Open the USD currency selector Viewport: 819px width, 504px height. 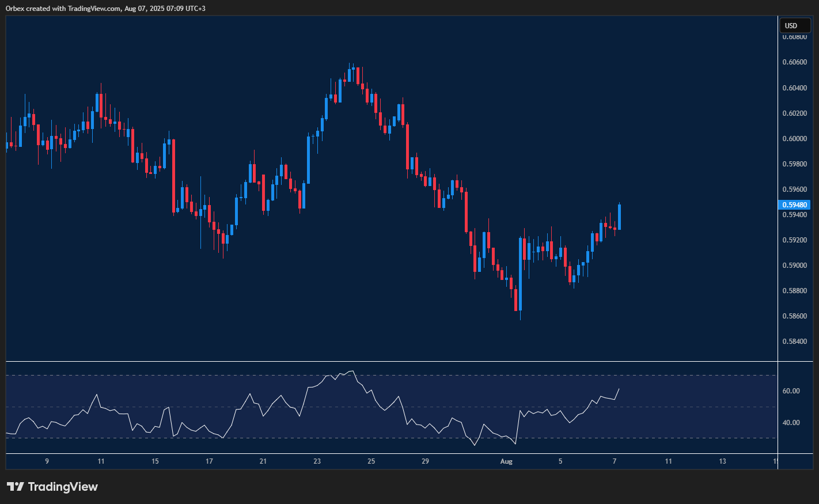795,25
